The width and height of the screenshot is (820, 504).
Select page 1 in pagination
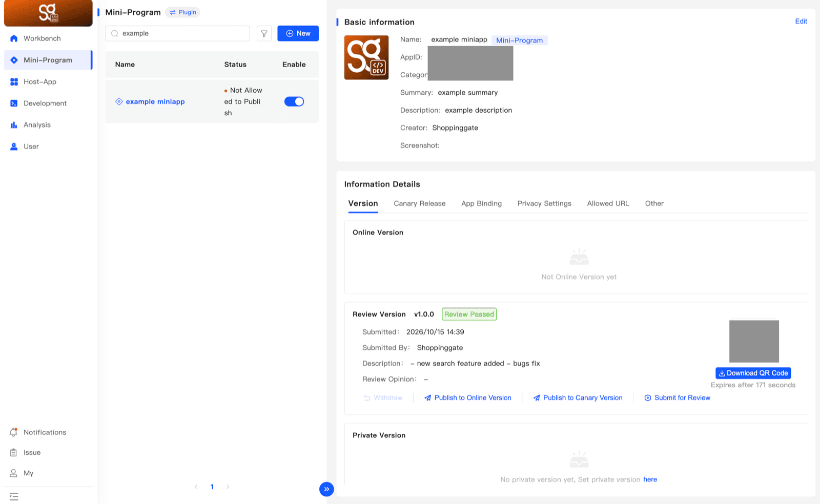[212, 487]
